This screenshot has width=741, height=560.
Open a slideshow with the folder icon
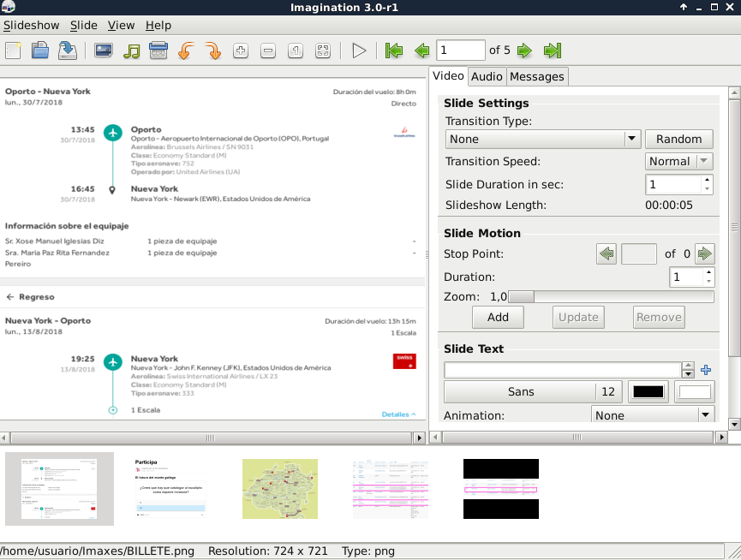point(40,51)
